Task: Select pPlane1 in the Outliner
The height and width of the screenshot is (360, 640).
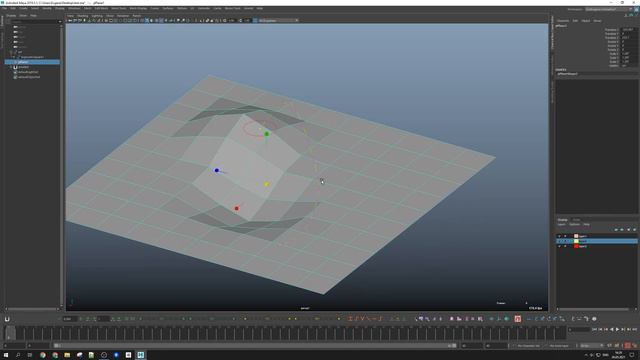Action: click(x=32, y=62)
